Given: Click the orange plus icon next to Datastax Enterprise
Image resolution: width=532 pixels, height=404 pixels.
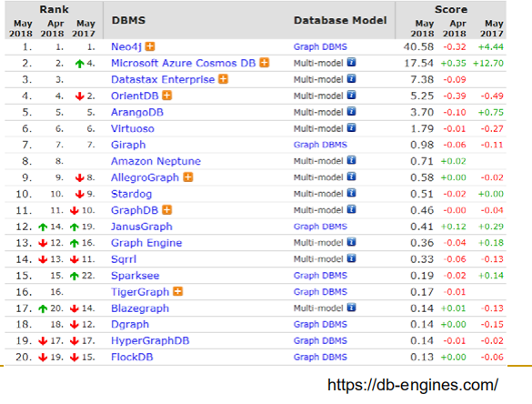Looking at the screenshot, I should (x=223, y=79).
